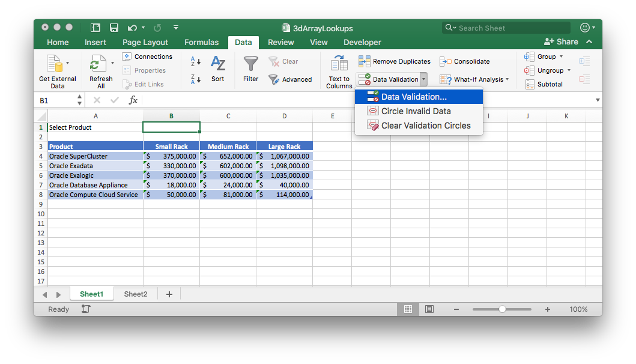Add a new sheet with plus button
The height and width of the screenshot is (364, 636).
pos(169,294)
